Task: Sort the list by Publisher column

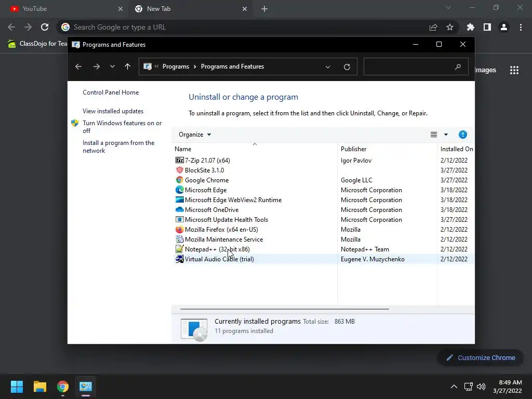Action: coord(388,149)
